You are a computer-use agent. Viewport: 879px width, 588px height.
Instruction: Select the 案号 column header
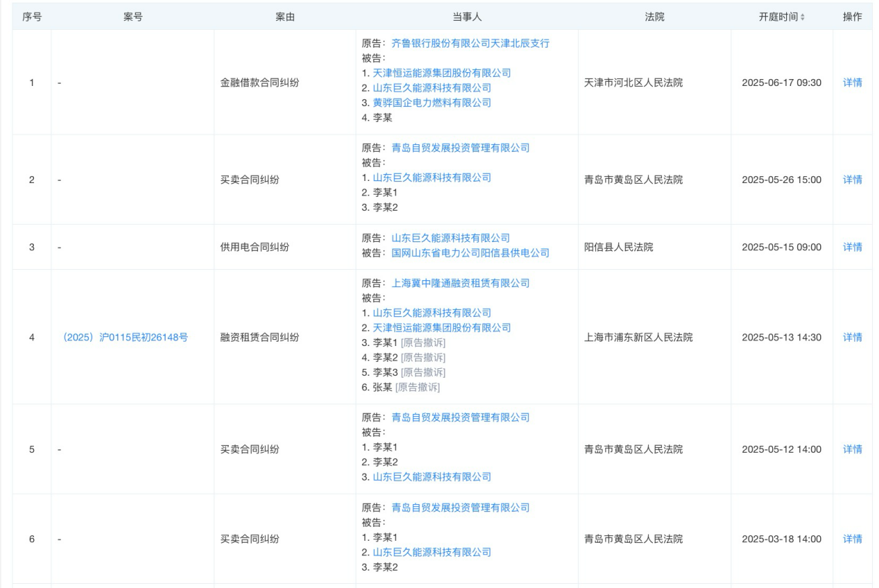[x=132, y=17]
